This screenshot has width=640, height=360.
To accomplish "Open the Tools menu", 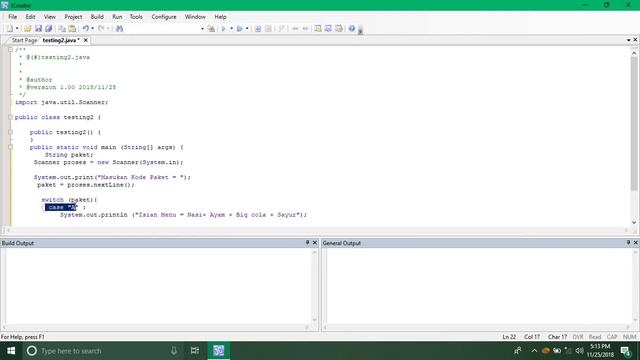I will point(136,17).
